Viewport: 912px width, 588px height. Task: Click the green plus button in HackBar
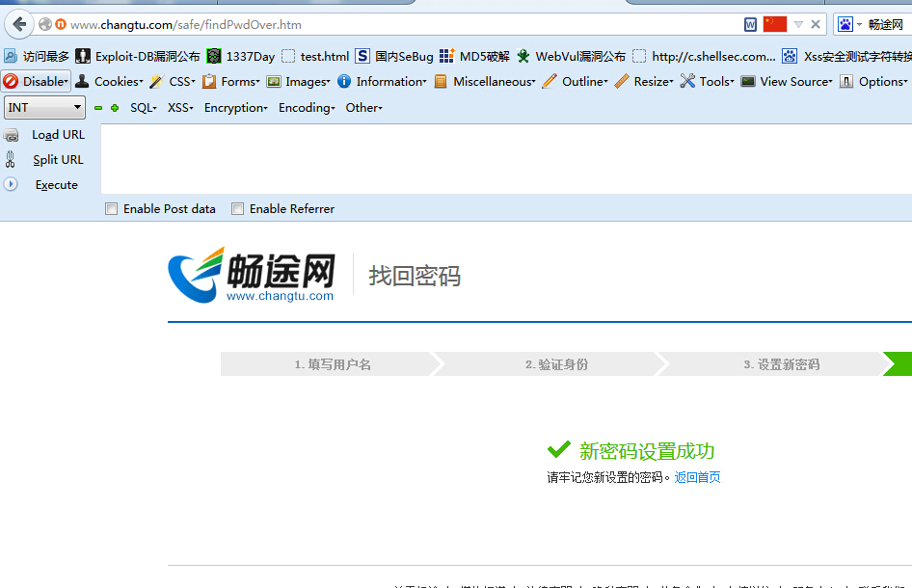[x=115, y=108]
